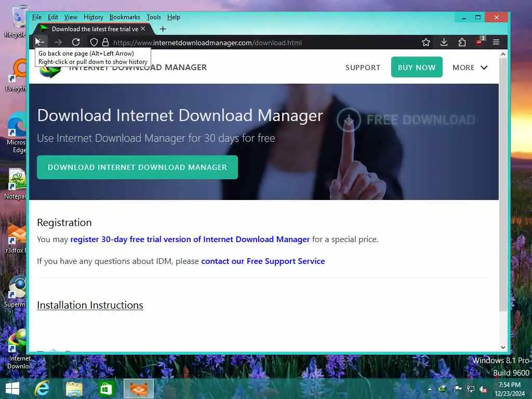Expand the MORE dropdown menu
The image size is (532, 399).
pos(470,68)
